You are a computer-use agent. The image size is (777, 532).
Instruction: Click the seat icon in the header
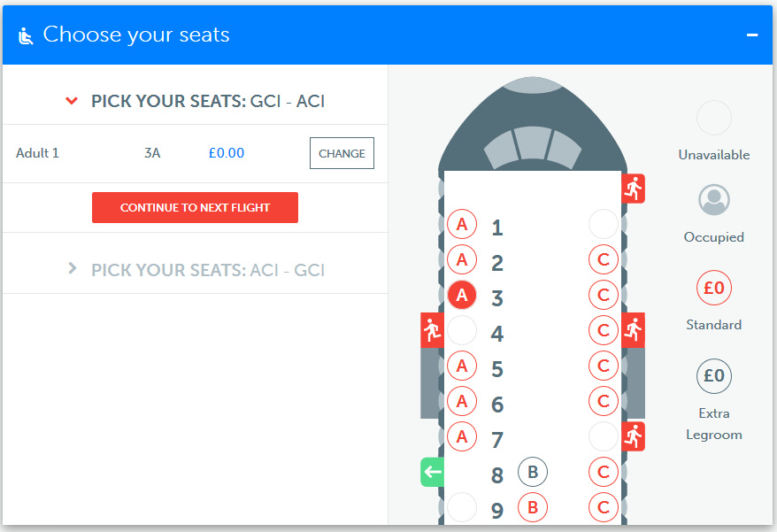pyautogui.click(x=26, y=35)
